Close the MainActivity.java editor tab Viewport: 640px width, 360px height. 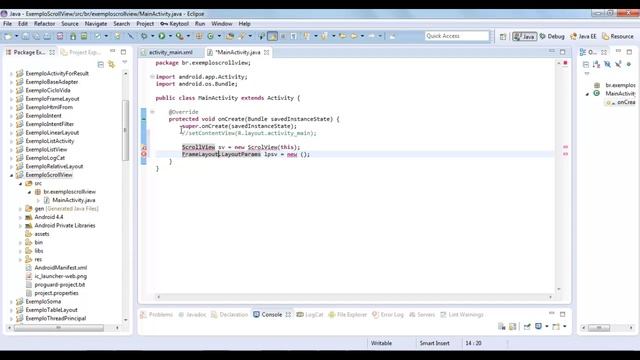point(267,52)
